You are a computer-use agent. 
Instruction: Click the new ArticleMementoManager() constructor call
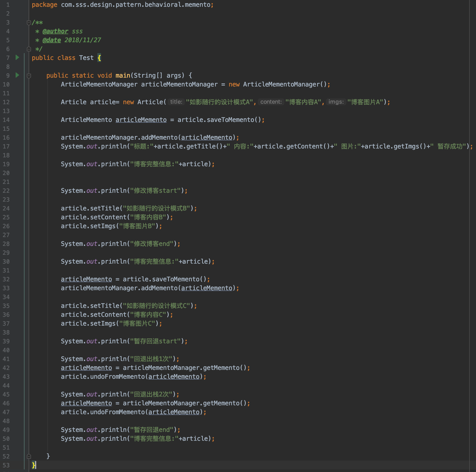pos(278,84)
